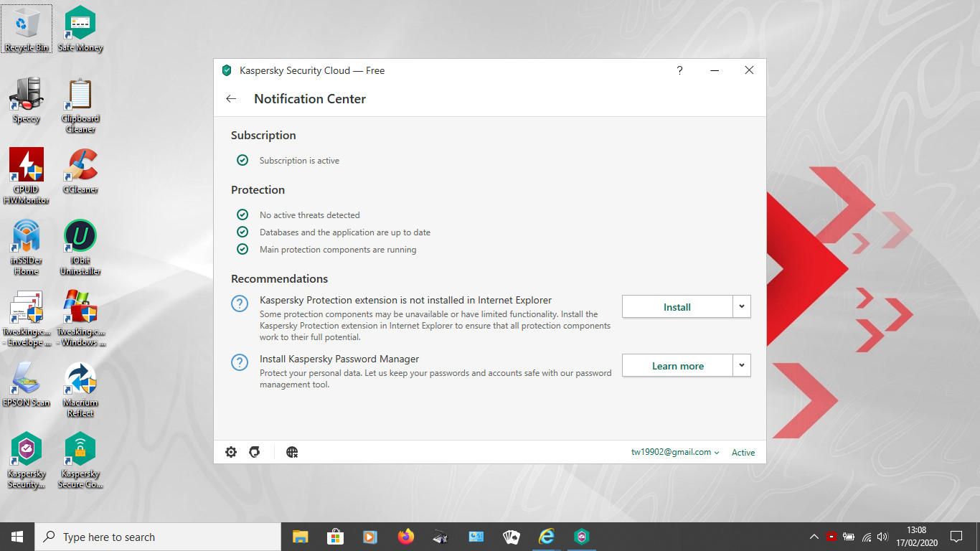Open Internet Explorer from taskbar

pos(547,537)
